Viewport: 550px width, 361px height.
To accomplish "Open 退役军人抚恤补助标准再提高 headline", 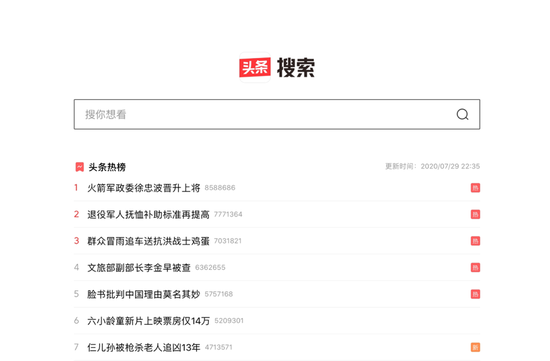I will pos(148,214).
